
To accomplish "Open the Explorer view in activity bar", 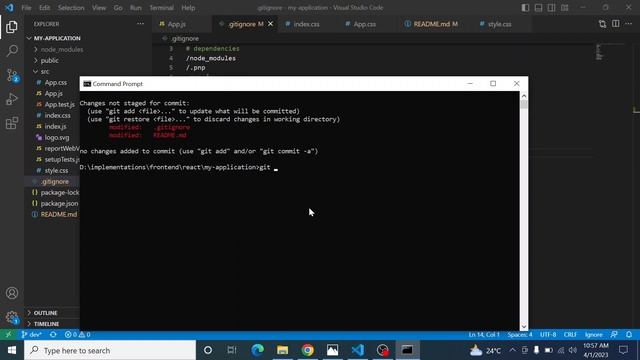I will pyautogui.click(x=11, y=27).
